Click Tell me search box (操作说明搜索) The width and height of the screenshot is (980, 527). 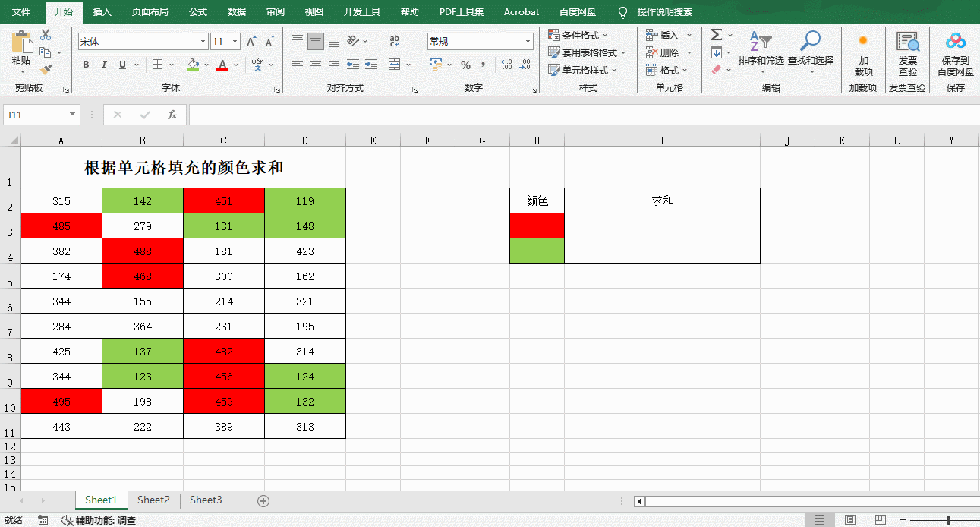tap(656, 12)
